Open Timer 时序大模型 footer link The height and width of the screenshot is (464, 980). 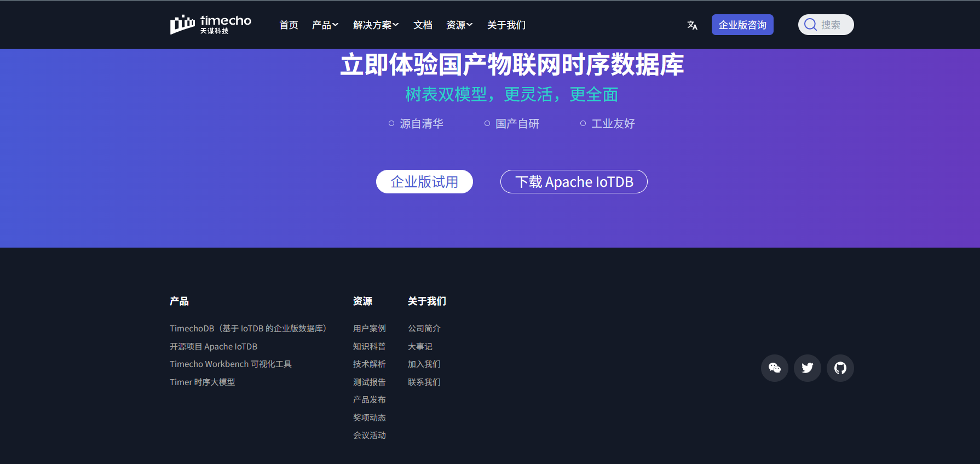(x=203, y=382)
